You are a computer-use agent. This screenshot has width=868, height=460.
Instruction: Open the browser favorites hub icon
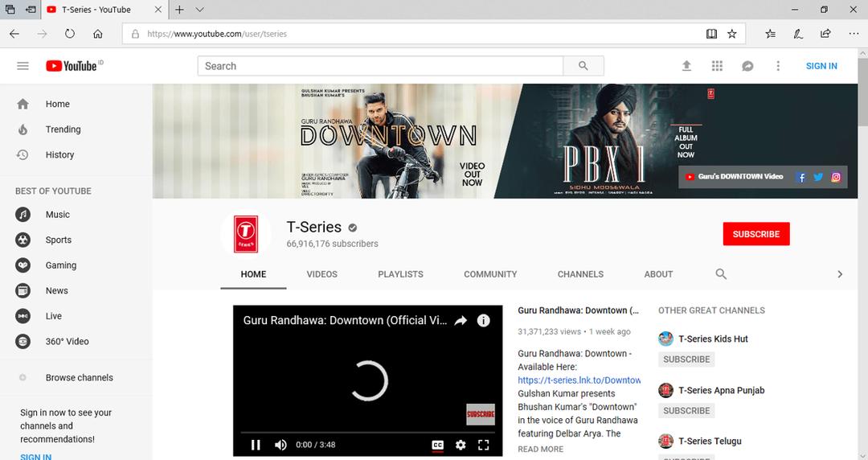pyautogui.click(x=770, y=34)
